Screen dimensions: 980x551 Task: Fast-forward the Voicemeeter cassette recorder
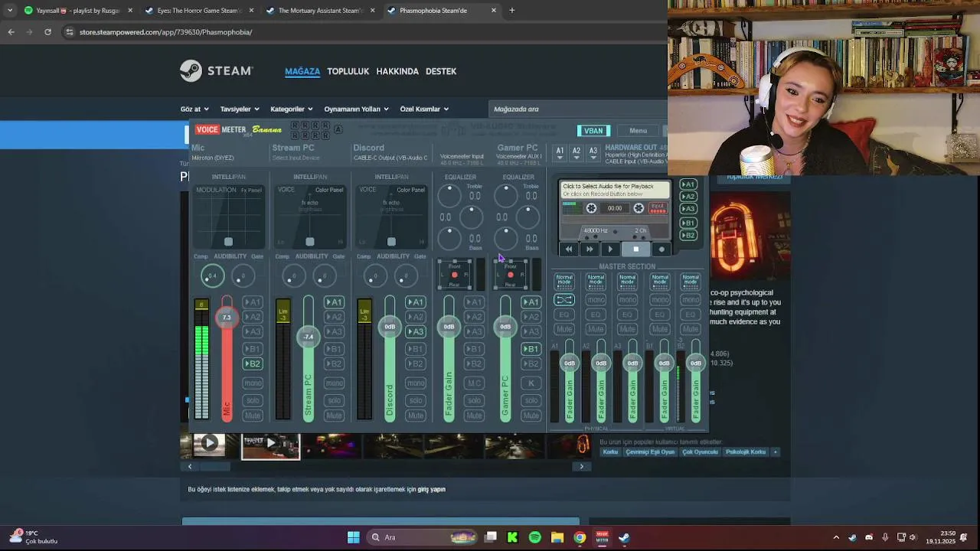pos(590,249)
